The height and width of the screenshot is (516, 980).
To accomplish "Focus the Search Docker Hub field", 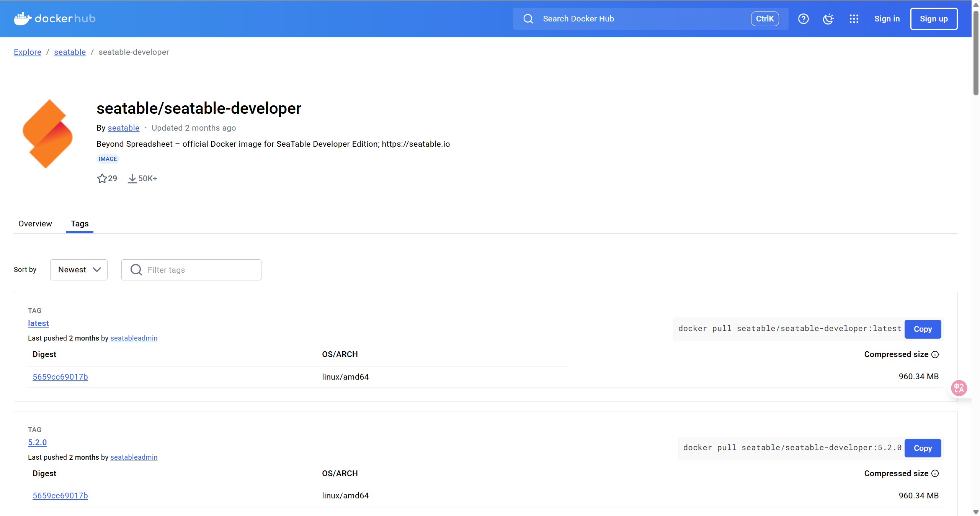I will click(651, 19).
